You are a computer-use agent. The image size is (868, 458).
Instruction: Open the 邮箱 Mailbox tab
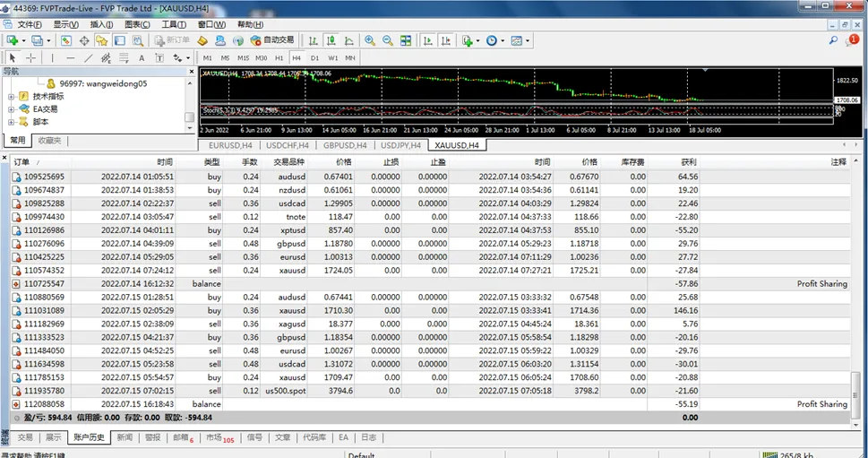point(183,437)
